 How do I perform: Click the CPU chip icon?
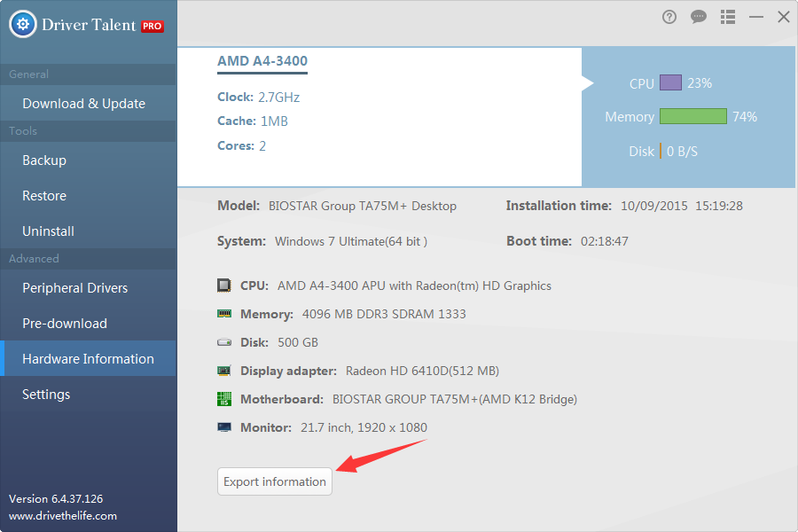coord(224,286)
